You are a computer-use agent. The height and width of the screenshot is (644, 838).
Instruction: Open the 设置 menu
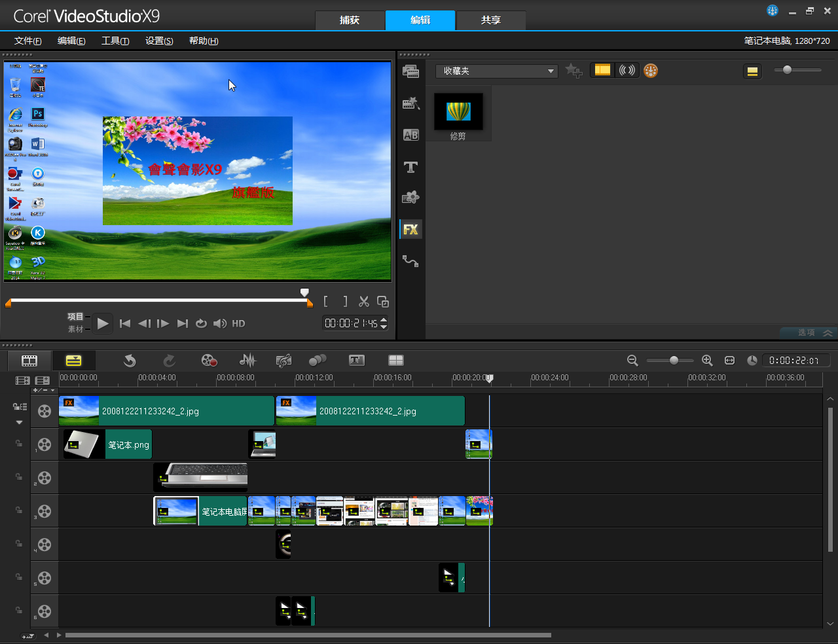(x=159, y=41)
